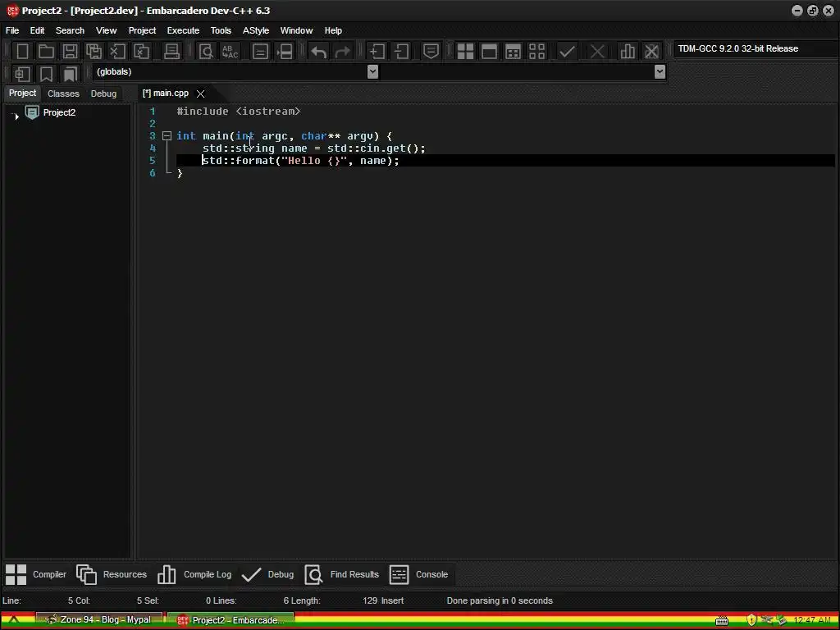Open the Compiler bottom panel tab
The width and height of the screenshot is (840, 630).
(36, 574)
